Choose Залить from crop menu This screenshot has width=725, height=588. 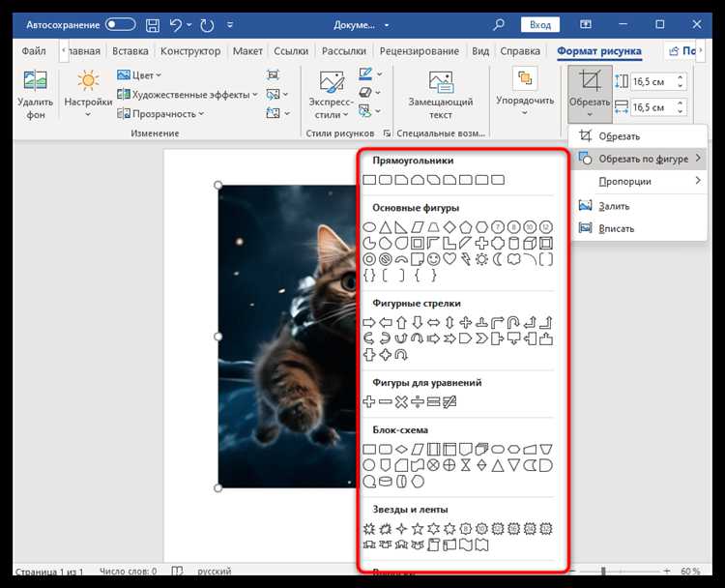point(638,206)
